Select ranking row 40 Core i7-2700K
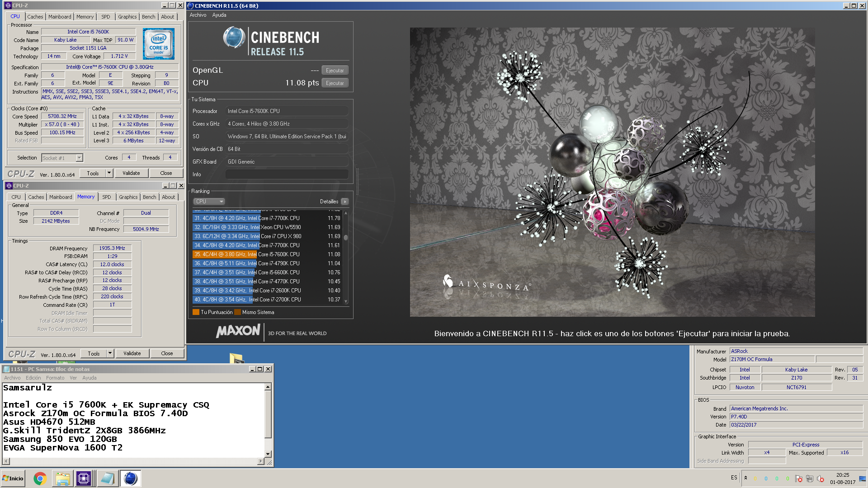 coord(267,300)
